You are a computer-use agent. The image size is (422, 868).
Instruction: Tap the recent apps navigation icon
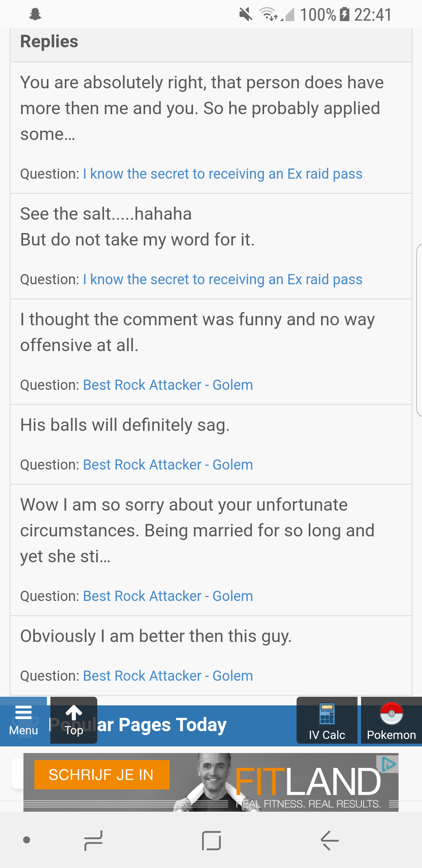click(x=93, y=841)
